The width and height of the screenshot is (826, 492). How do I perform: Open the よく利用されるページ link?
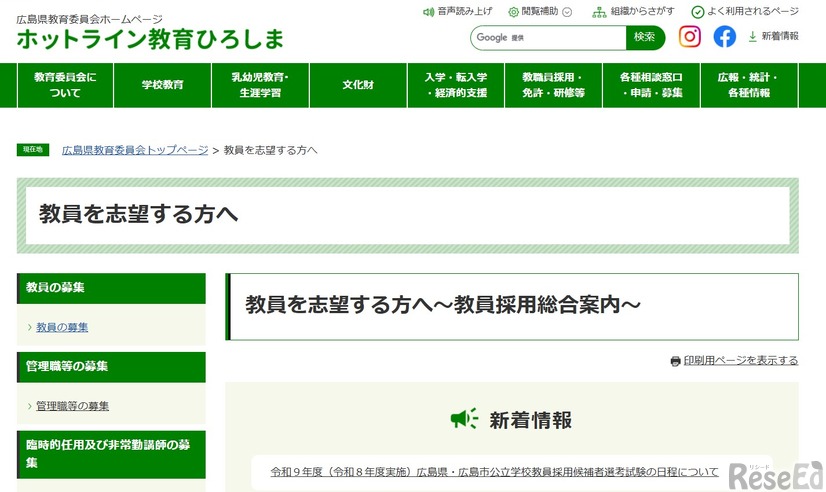pos(753,11)
